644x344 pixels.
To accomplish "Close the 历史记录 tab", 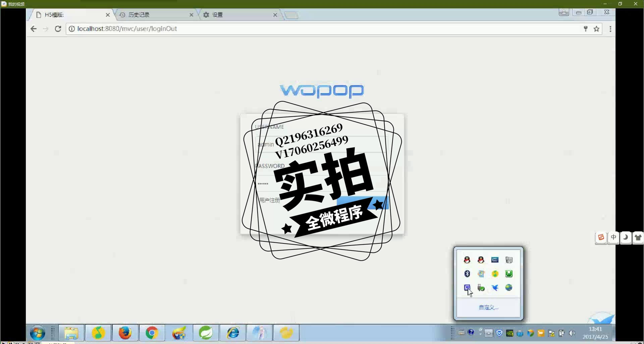I will pos(192,15).
